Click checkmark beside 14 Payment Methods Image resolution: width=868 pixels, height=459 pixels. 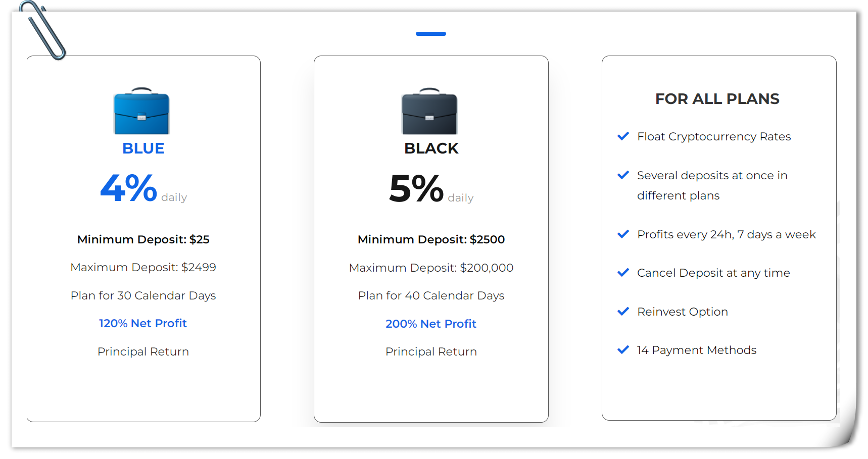pos(623,350)
